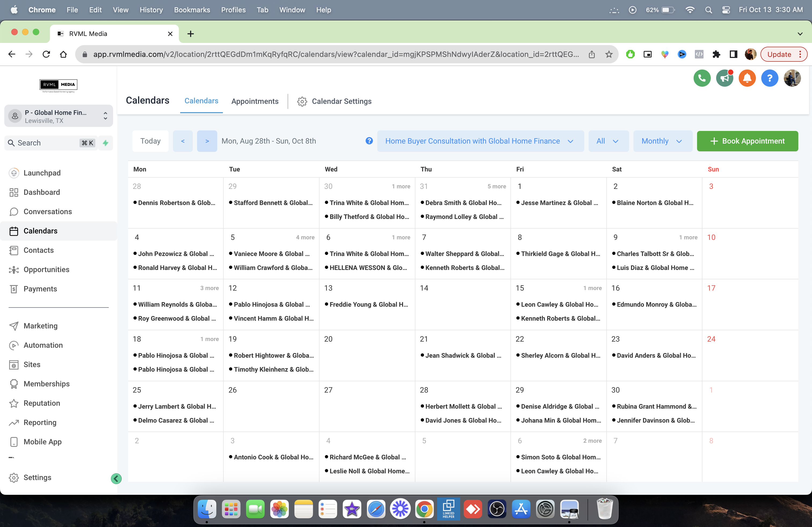Open the All filter dropdown

[608, 141]
